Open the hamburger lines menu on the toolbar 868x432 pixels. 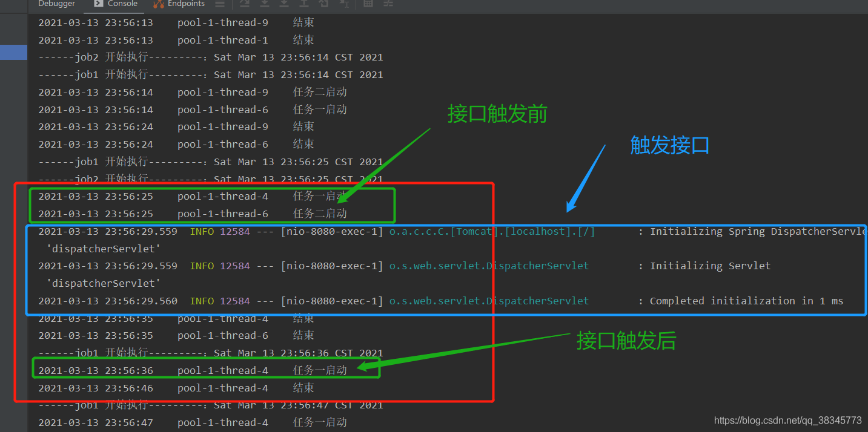tap(220, 4)
